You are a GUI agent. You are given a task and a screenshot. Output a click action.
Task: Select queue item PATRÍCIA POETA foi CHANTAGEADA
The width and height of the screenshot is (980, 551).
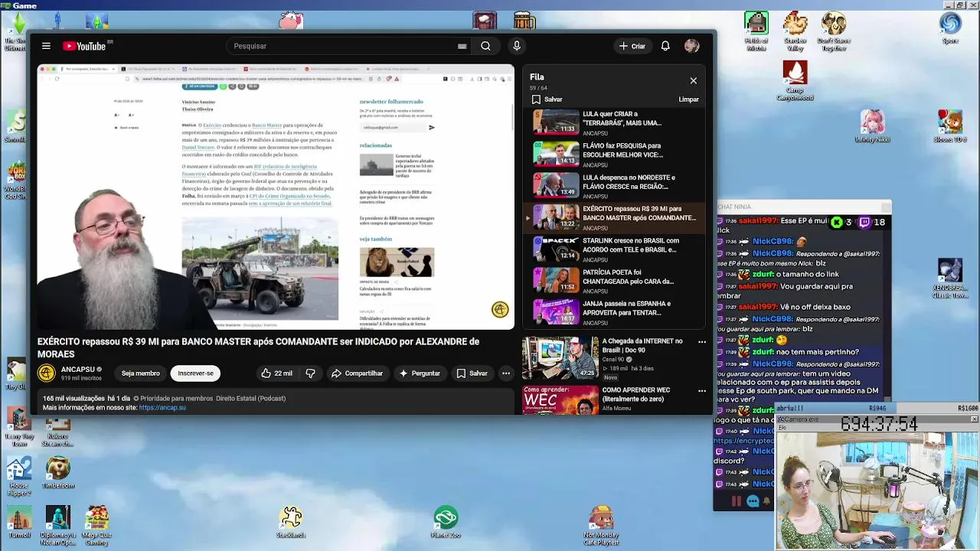click(615, 280)
